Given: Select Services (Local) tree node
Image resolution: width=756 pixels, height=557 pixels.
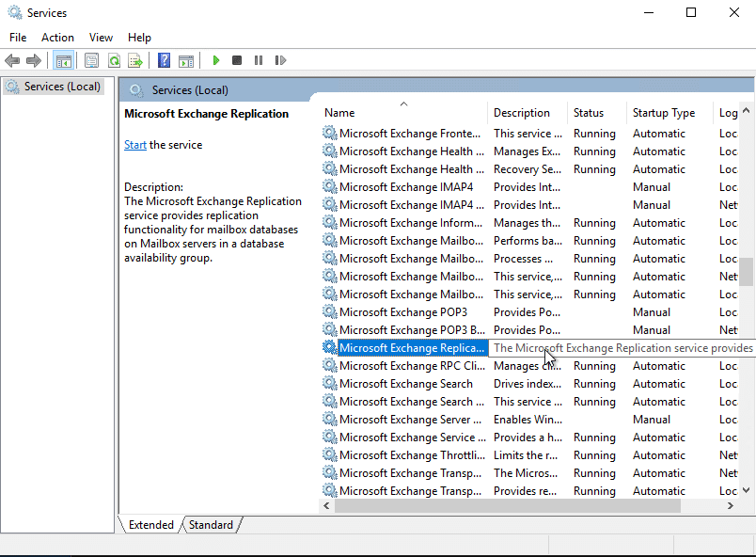Looking at the screenshot, I should point(54,87).
